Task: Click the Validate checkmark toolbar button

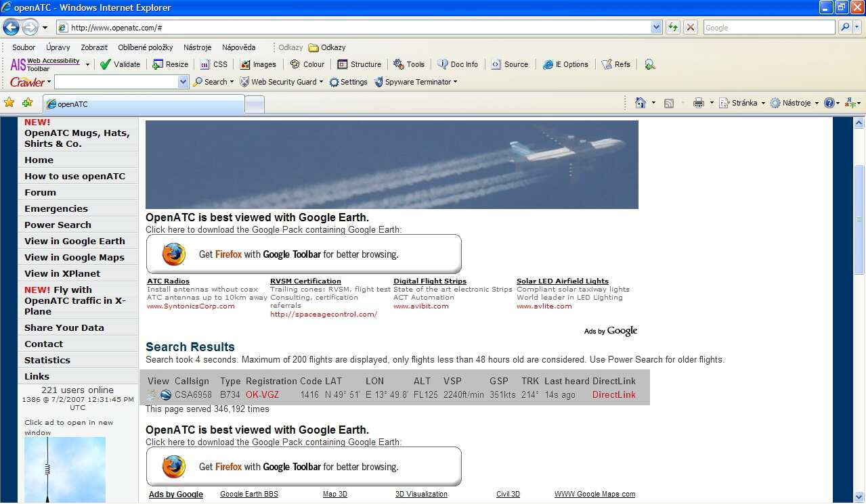Action: coord(120,64)
